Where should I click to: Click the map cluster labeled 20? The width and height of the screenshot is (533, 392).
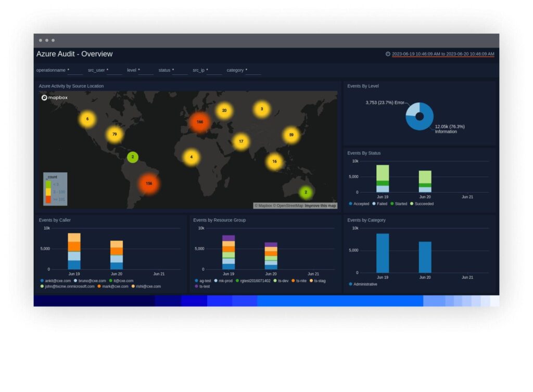(x=224, y=111)
